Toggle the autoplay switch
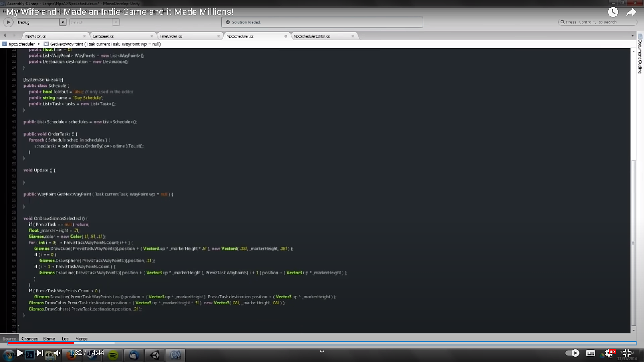Image resolution: width=644 pixels, height=362 pixels. click(x=572, y=353)
